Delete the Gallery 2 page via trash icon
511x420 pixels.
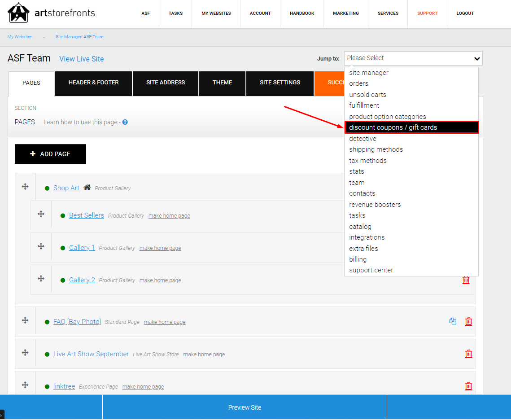point(466,280)
